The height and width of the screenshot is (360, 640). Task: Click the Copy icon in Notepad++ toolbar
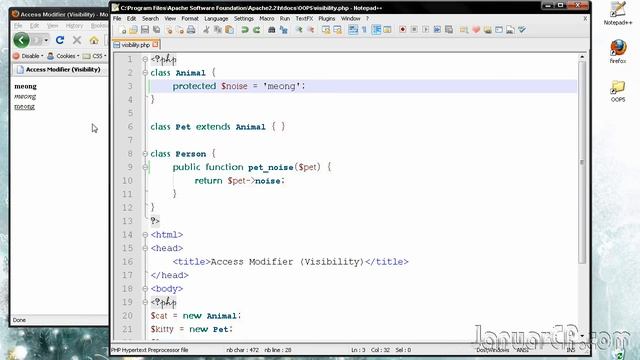pyautogui.click(x=218, y=30)
